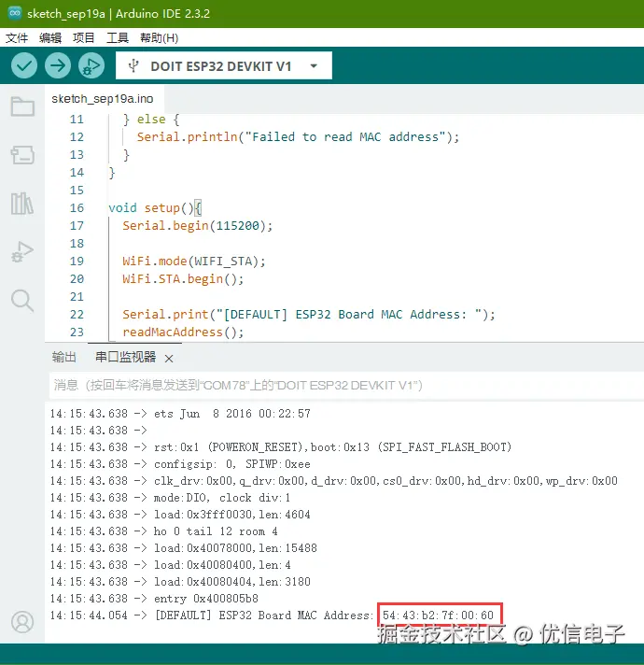Click the serial message input field
The image size is (644, 665).
tap(346, 385)
